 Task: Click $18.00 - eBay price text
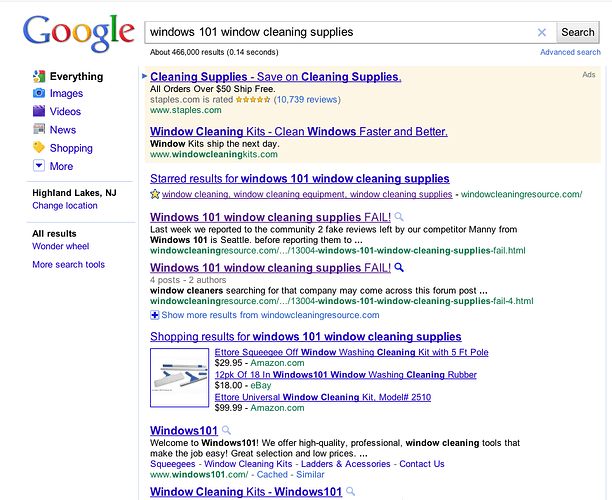[243, 386]
